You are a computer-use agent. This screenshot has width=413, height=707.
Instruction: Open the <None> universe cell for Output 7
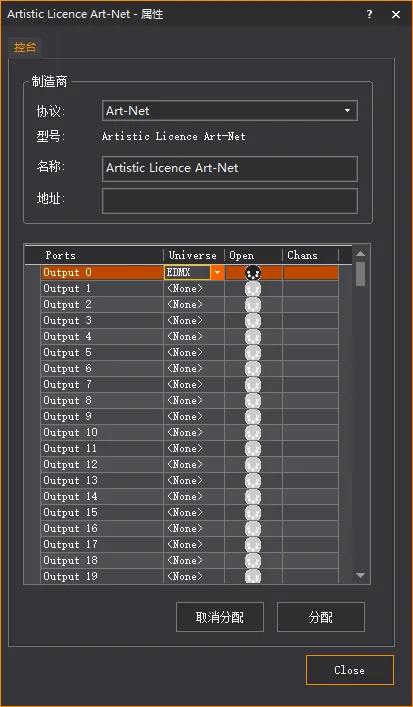click(194, 385)
